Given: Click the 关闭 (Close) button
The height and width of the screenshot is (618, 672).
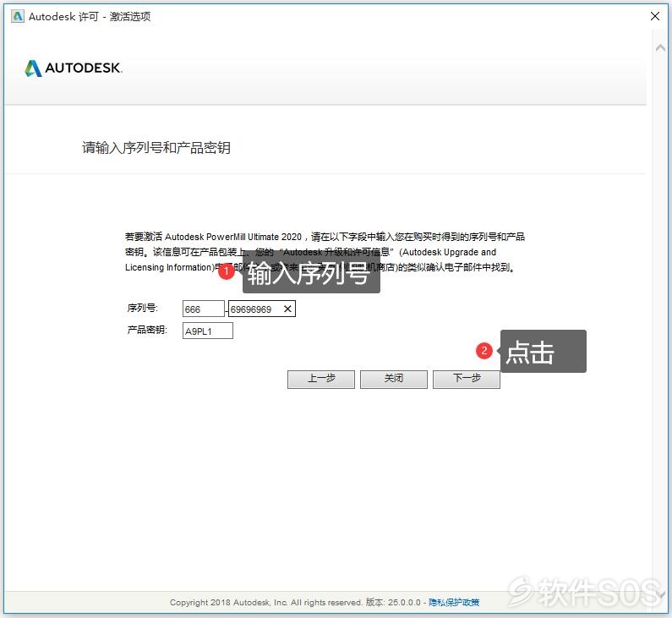Looking at the screenshot, I should click(393, 379).
